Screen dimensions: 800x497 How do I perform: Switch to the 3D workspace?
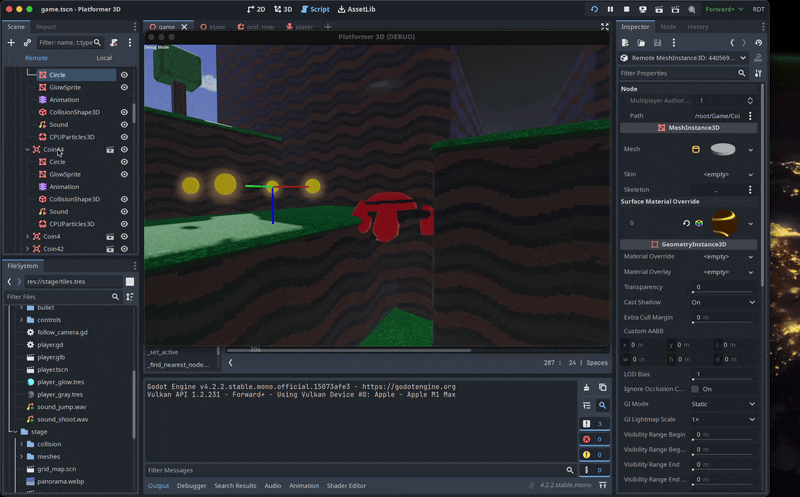pyautogui.click(x=282, y=9)
